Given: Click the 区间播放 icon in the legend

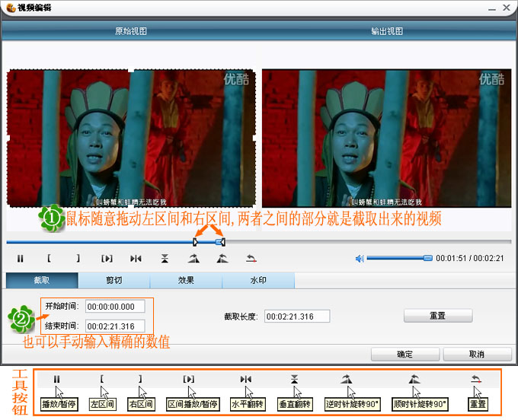Looking at the screenshot, I should coord(189,380).
